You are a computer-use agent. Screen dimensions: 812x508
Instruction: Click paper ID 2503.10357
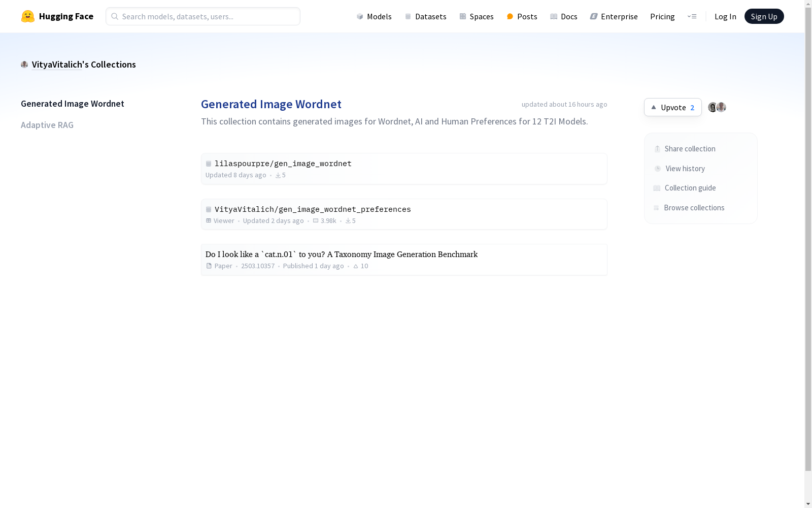point(258,266)
